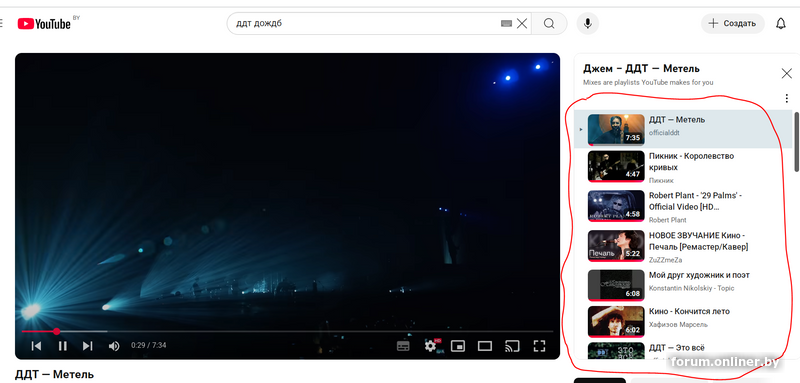
Task: Open player settings gear menu
Action: click(x=431, y=345)
